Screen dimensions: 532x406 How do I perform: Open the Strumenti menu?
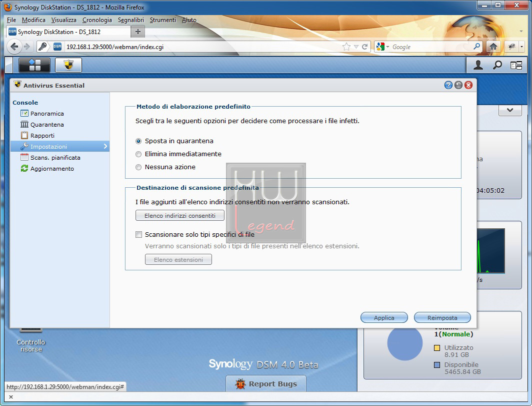[163, 20]
